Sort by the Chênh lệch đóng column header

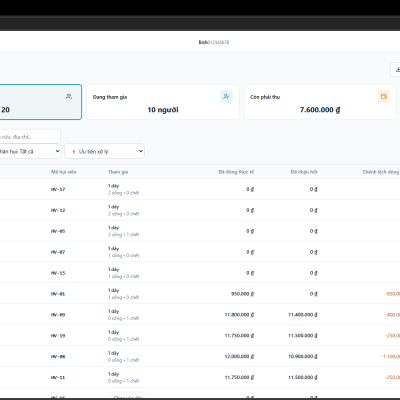tap(381, 172)
